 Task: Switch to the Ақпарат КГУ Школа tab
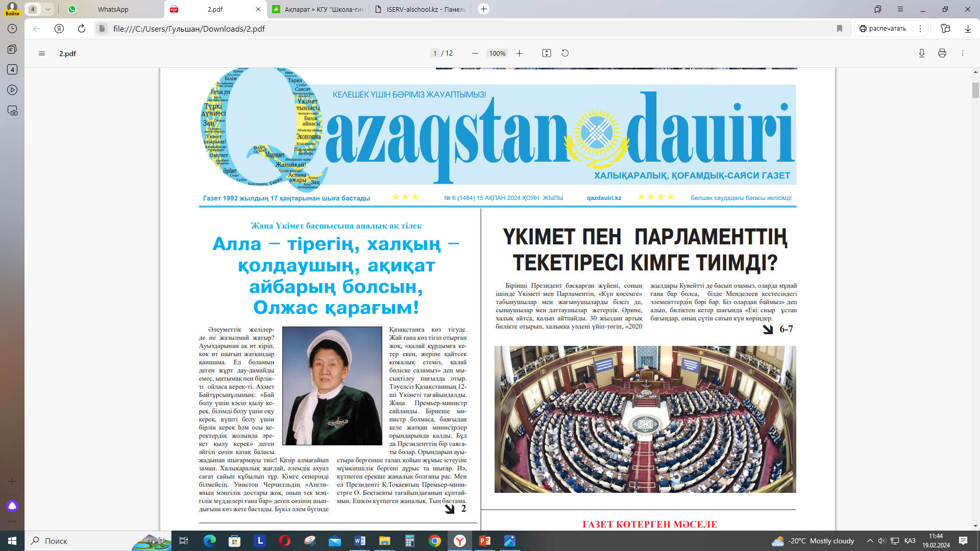(x=317, y=9)
